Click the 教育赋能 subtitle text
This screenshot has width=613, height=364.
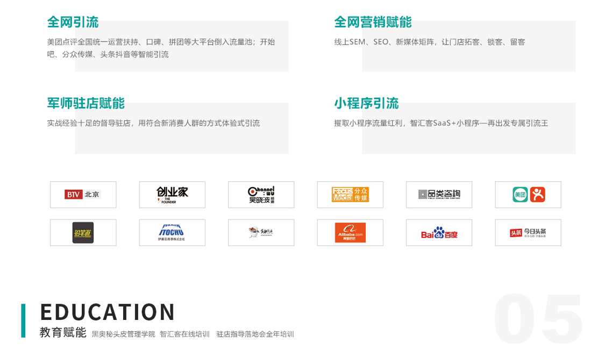(x=62, y=333)
